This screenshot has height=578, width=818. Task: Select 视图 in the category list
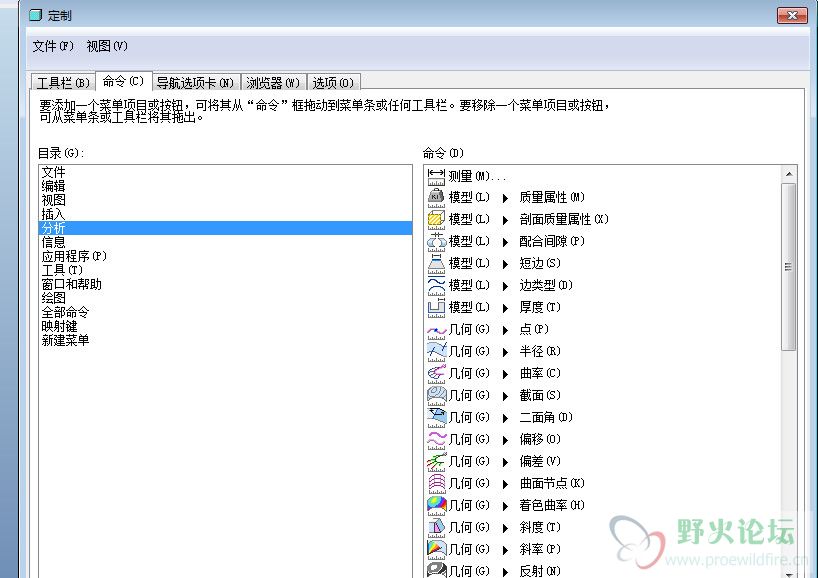pyautogui.click(x=225, y=200)
